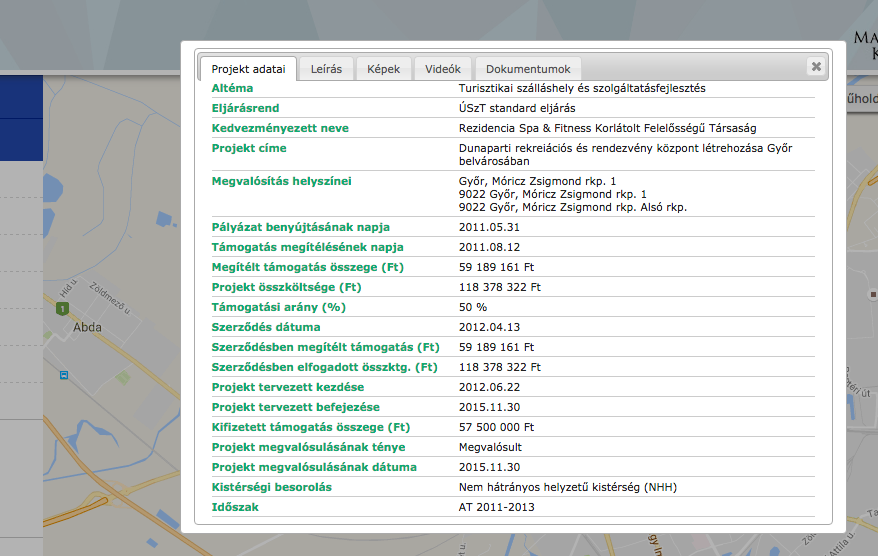Viewport: 878px width, 556px height.
Task: Click the Megvalósult status value
Action: 490,447
